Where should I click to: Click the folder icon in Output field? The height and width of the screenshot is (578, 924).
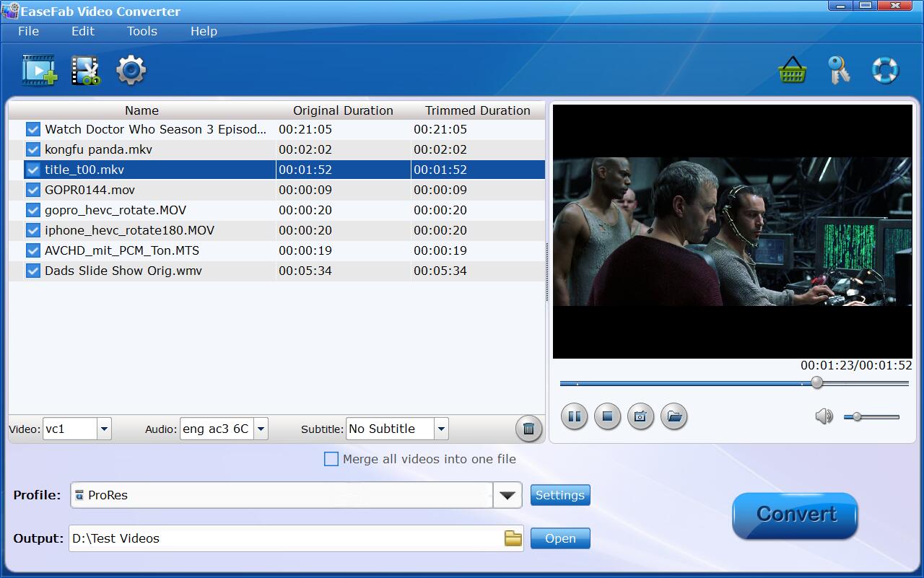tap(513, 538)
